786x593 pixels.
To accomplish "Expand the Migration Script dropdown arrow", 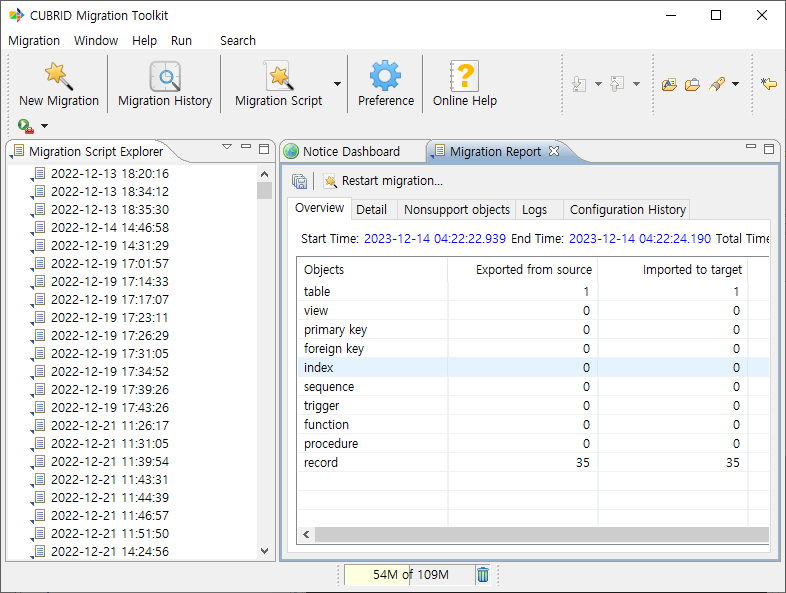I will (x=337, y=85).
